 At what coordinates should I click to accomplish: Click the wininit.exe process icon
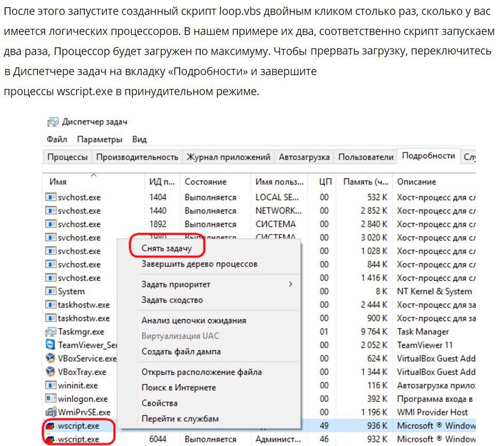(x=51, y=385)
